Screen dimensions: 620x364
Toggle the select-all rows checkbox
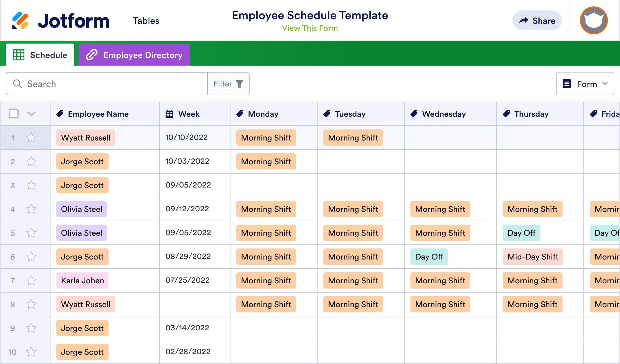[x=14, y=113]
